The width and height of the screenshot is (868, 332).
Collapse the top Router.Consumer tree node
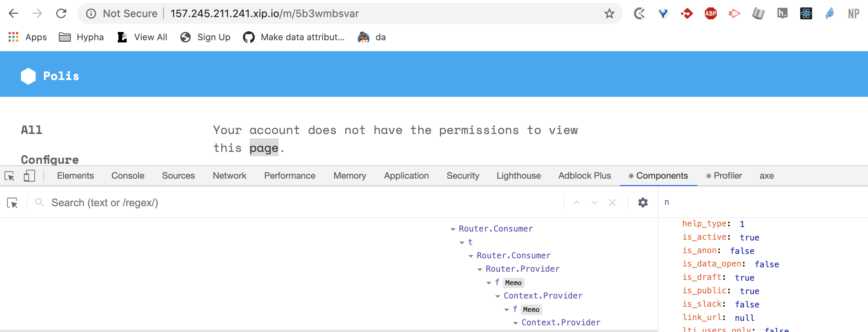453,229
